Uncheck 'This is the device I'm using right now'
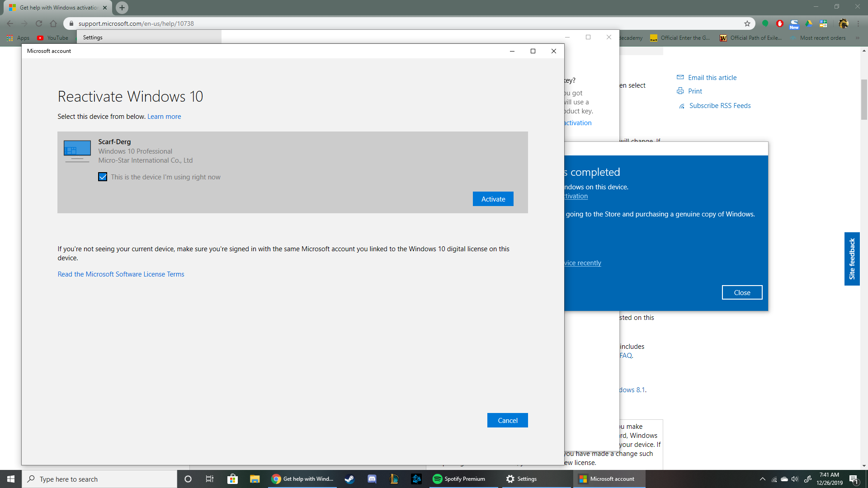Image resolution: width=868 pixels, height=488 pixels. (103, 177)
